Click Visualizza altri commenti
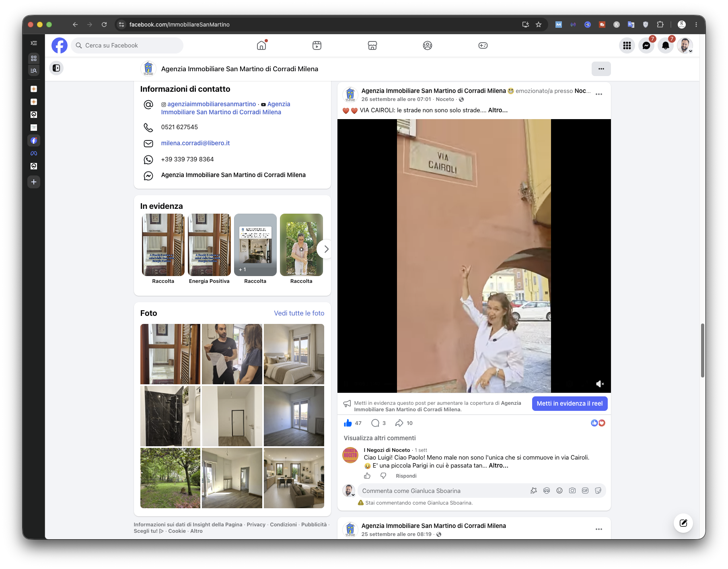Screen dimensions: 728x569 [380, 438]
